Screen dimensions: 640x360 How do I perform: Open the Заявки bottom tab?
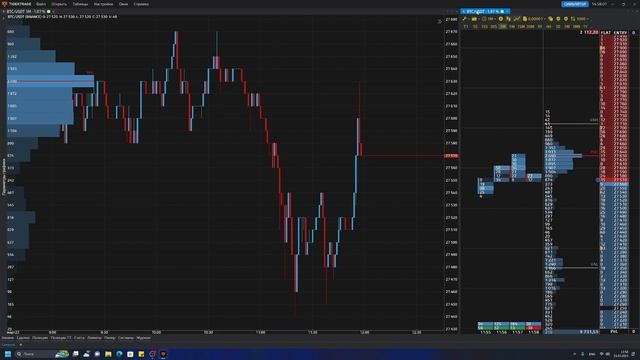click(7, 338)
